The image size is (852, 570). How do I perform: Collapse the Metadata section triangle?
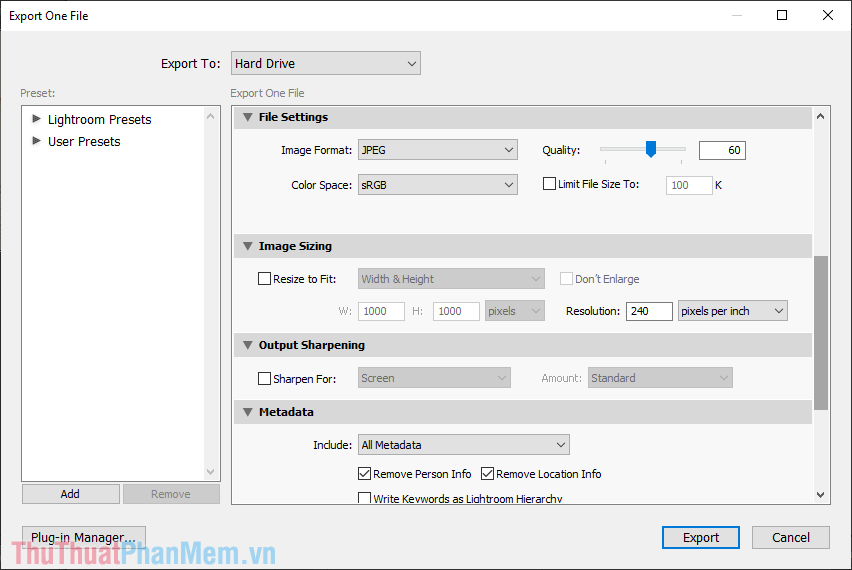tap(248, 412)
